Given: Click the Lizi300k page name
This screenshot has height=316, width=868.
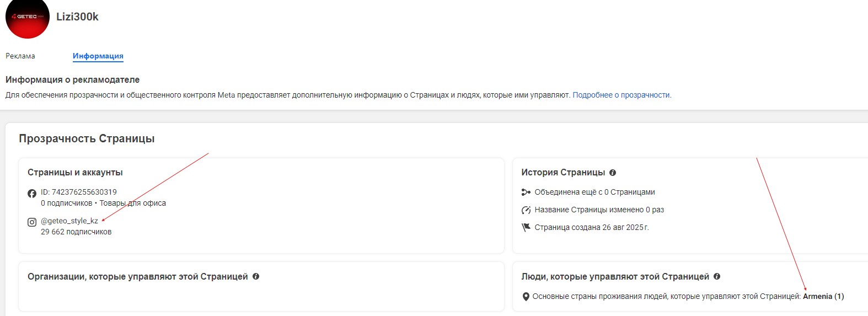Looking at the screenshot, I should [x=77, y=17].
